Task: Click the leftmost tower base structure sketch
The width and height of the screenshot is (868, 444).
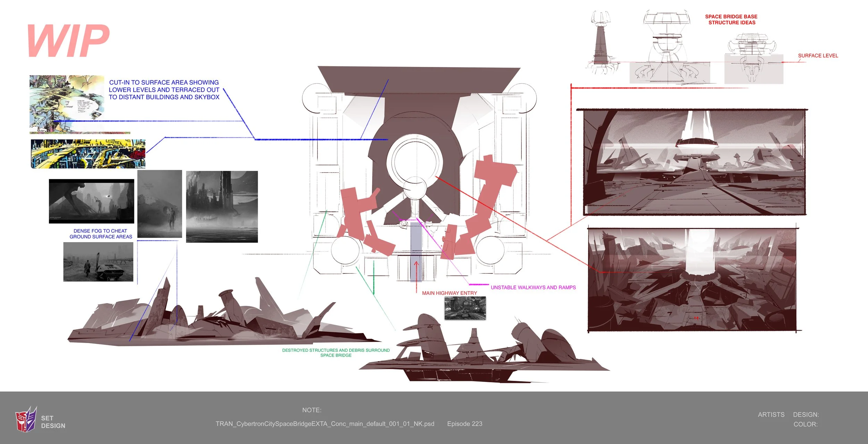Action: coord(602,42)
